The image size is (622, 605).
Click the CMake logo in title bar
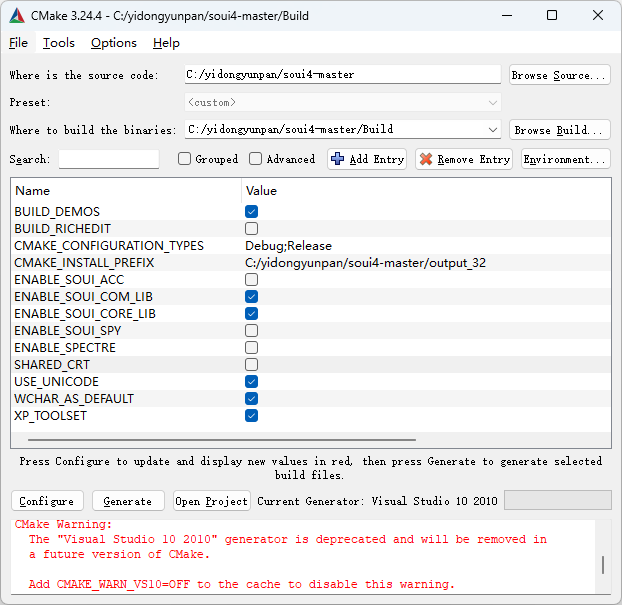point(16,15)
